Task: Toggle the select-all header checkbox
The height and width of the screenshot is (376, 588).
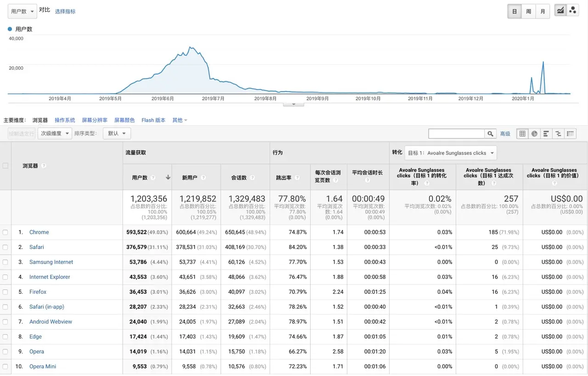Action: 6,166
